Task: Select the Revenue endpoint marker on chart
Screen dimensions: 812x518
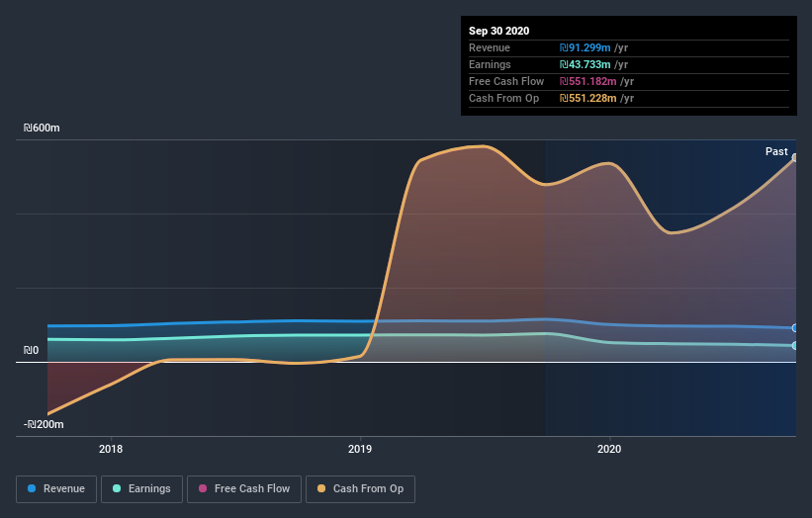Action: (x=795, y=328)
